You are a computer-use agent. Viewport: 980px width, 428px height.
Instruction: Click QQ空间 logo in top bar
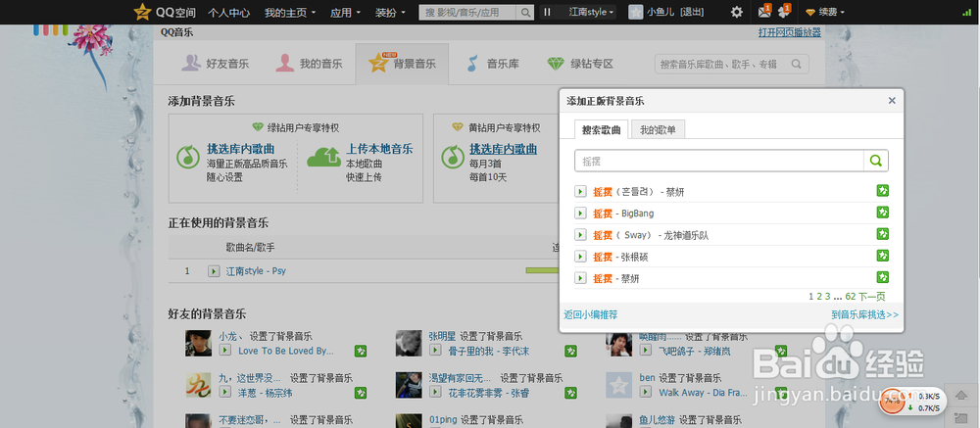coord(165,11)
